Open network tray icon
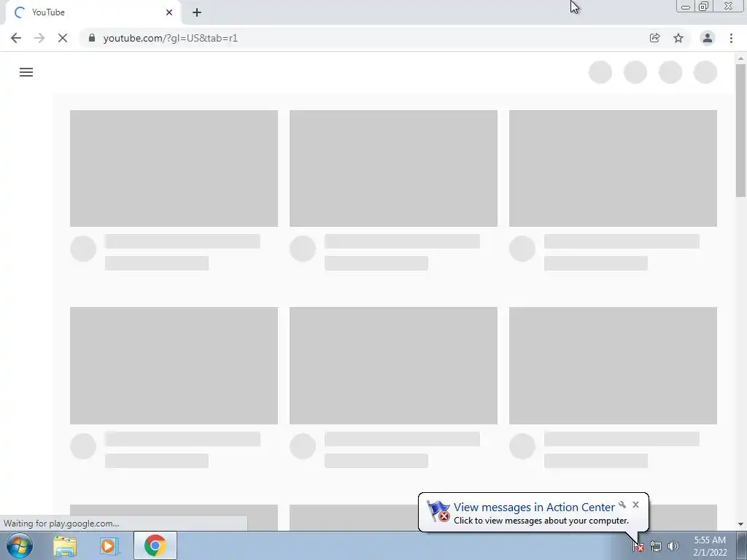The image size is (747, 560). (x=656, y=547)
